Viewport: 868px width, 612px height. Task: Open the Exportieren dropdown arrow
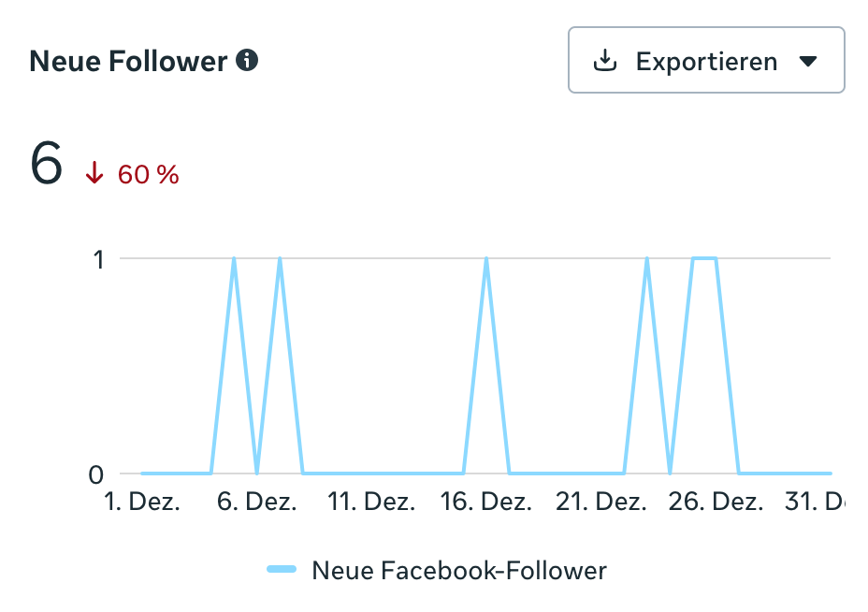click(808, 62)
